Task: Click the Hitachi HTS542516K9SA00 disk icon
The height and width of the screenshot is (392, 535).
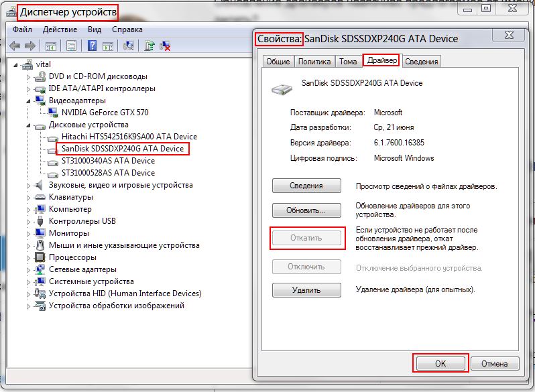Action: point(53,138)
